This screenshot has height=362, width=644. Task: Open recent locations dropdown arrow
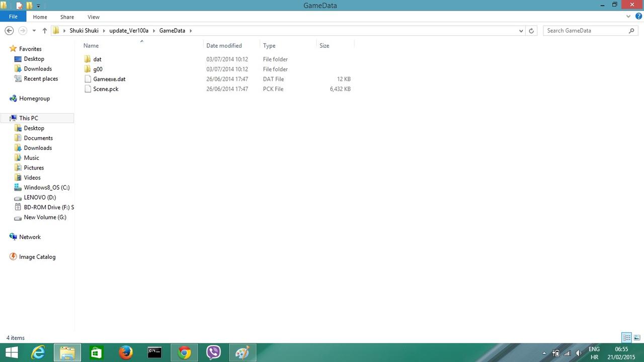(x=34, y=31)
